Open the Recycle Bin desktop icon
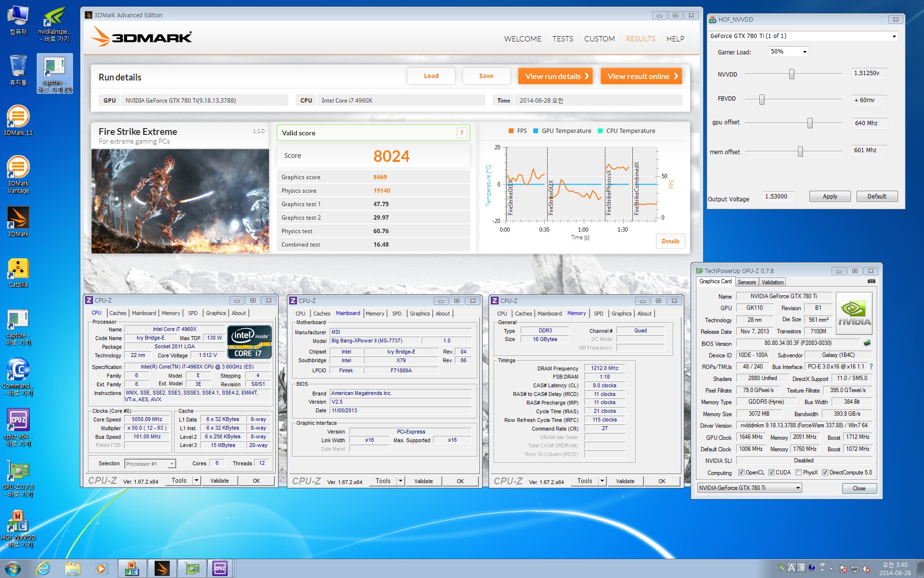The width and height of the screenshot is (924, 578). 18,70
